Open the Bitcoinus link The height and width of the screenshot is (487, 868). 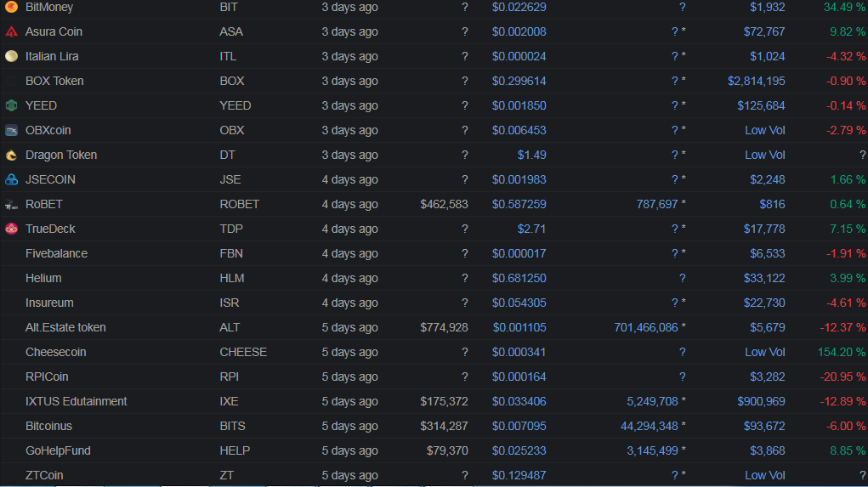point(48,426)
